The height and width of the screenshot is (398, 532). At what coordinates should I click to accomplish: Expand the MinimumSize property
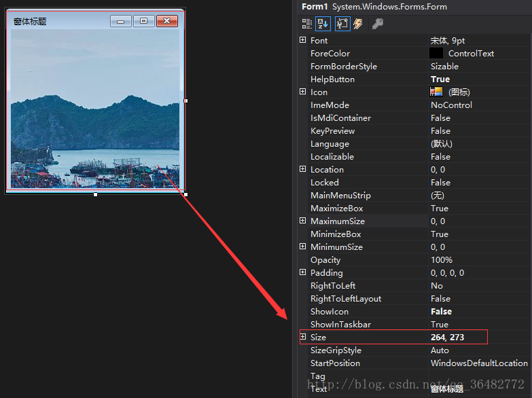302,247
